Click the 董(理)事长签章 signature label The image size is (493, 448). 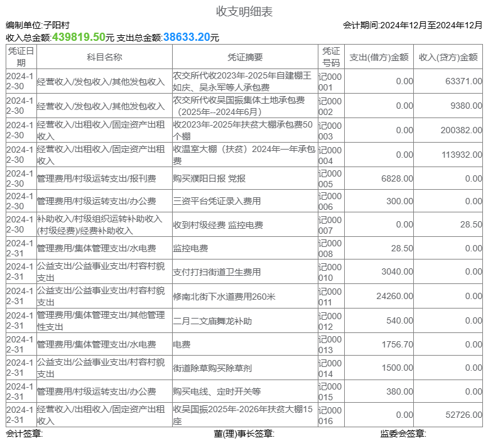pyautogui.click(x=244, y=434)
